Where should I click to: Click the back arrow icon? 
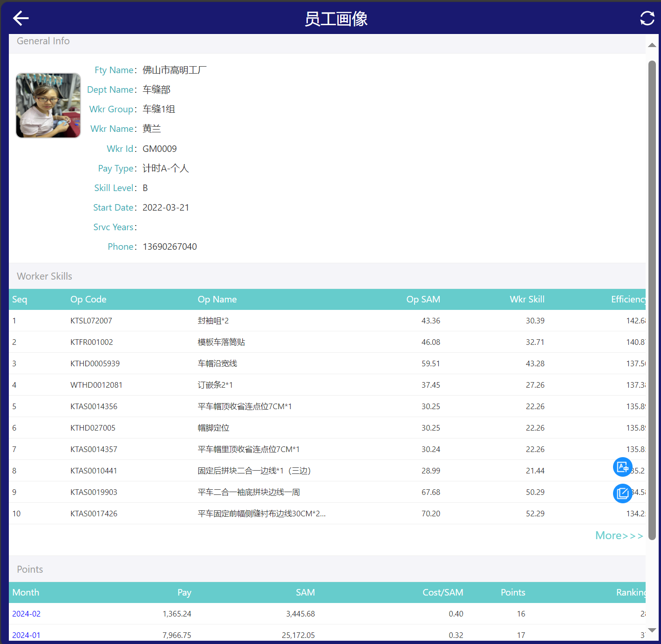[21, 18]
